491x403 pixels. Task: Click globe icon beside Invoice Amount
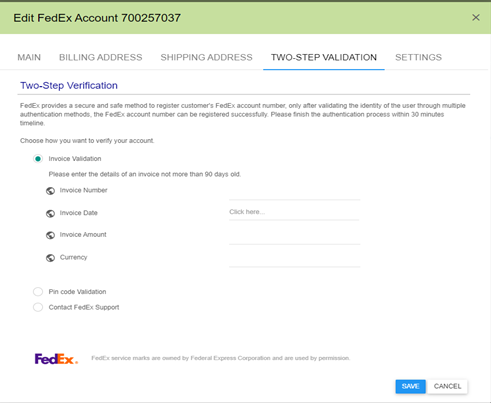click(50, 235)
